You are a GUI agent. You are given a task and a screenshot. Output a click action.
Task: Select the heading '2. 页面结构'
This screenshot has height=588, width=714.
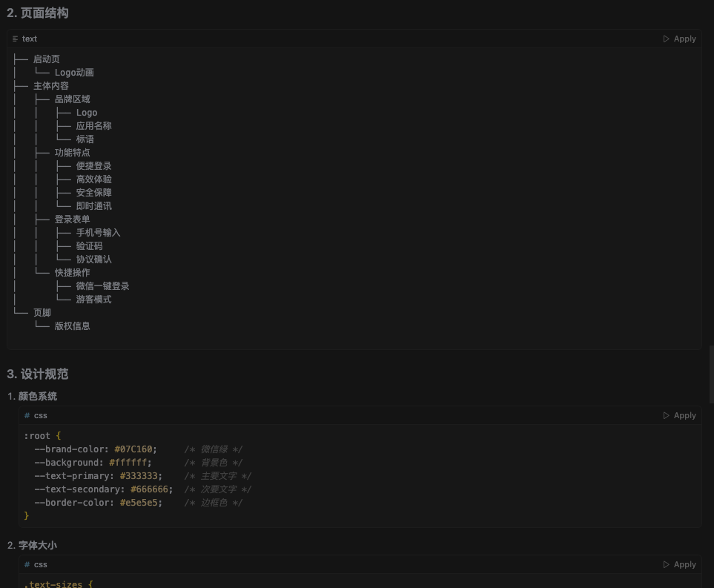coord(37,13)
